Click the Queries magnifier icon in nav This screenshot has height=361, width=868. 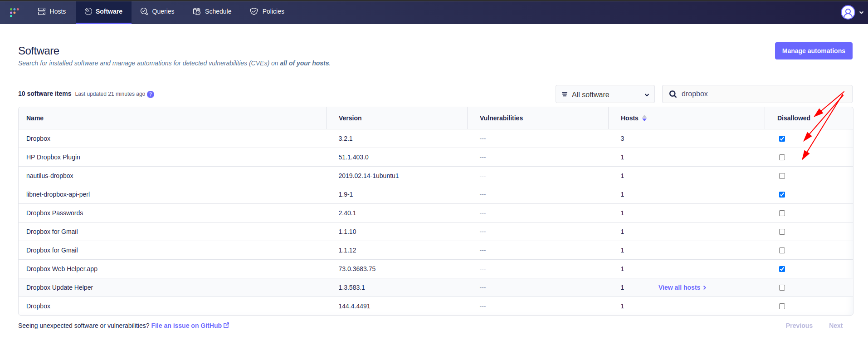pyautogui.click(x=144, y=11)
